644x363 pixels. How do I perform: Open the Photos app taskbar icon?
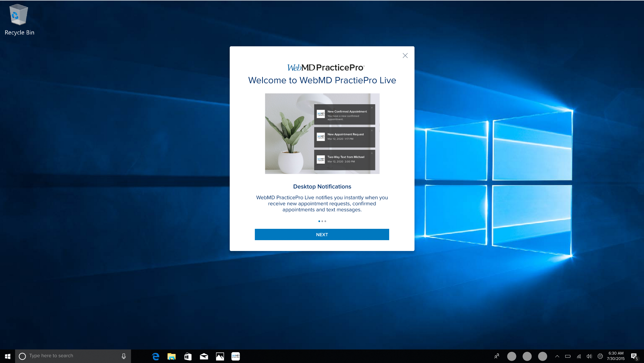(220, 356)
